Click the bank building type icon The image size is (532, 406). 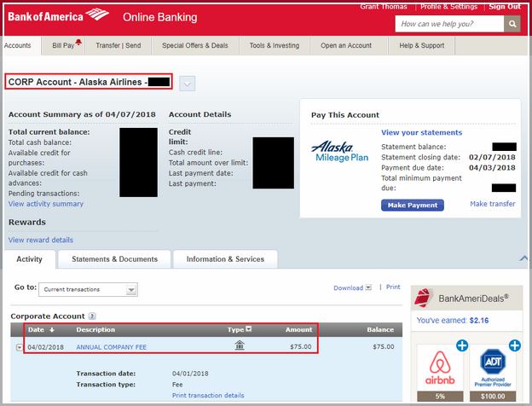tap(240, 345)
